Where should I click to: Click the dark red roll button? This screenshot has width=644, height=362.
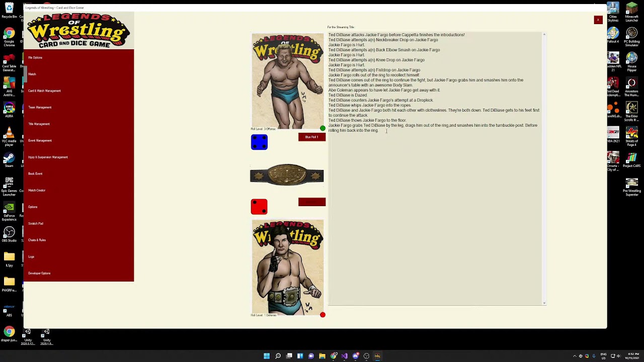tap(312, 202)
